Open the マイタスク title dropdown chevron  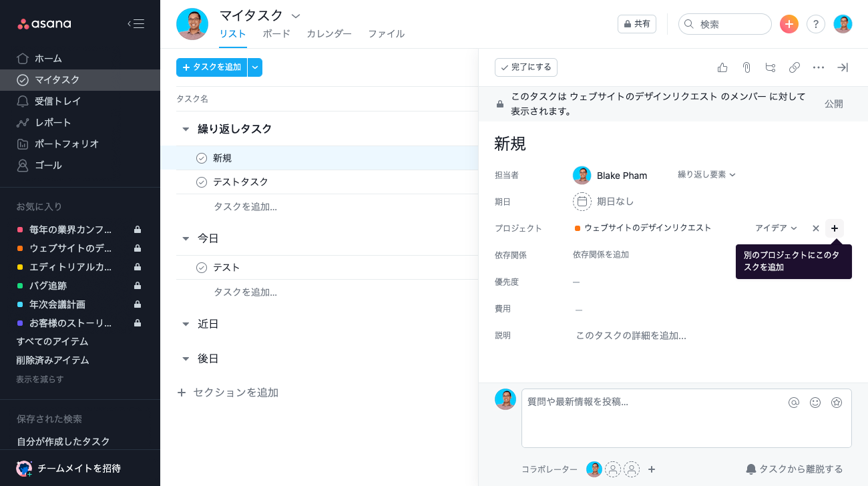(296, 15)
